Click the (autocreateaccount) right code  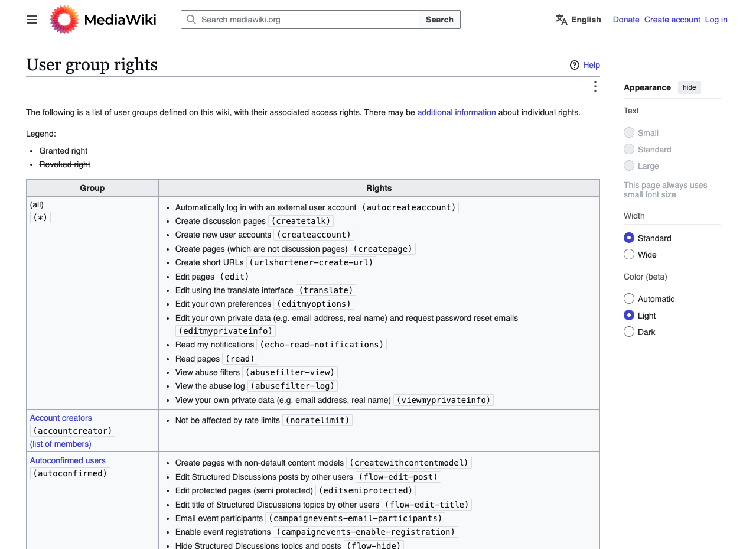point(409,207)
